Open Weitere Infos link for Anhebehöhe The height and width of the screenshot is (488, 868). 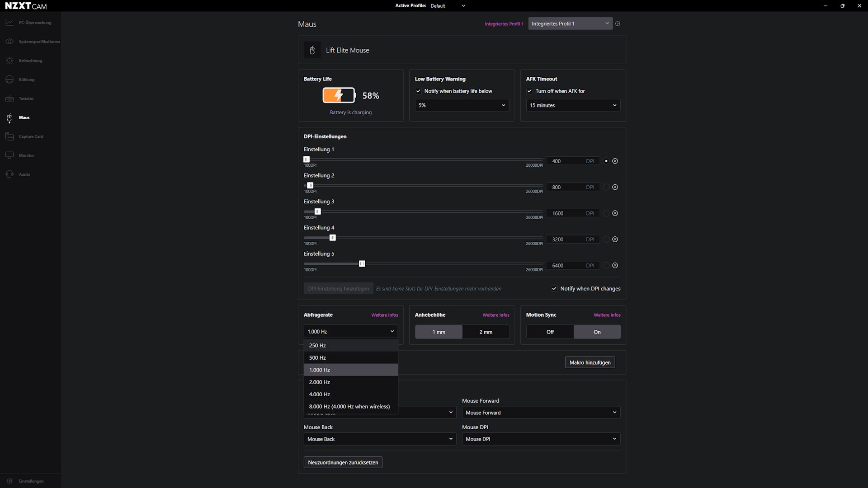coord(496,315)
